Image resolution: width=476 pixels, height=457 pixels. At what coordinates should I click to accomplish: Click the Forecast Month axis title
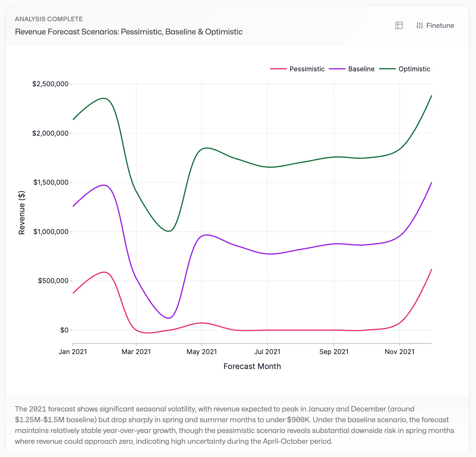pyautogui.click(x=252, y=366)
